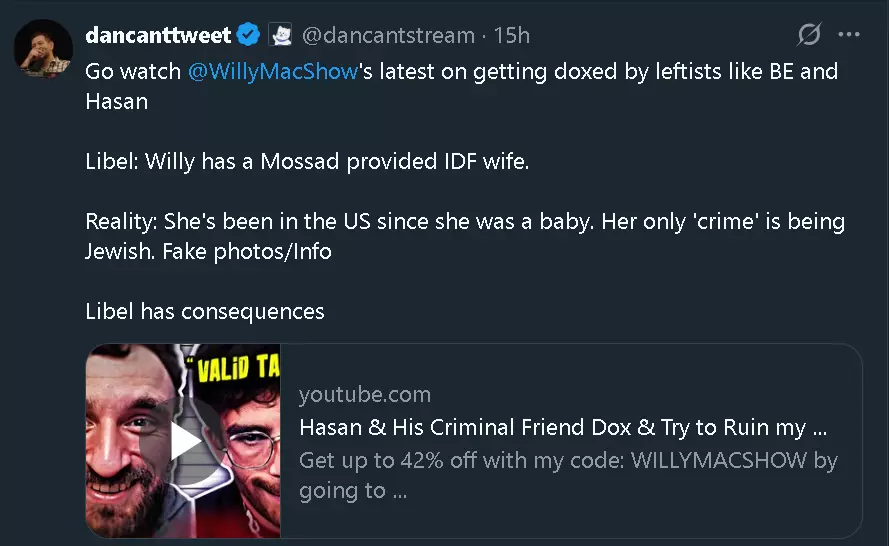Open the @dancantstream handle

coord(388,35)
